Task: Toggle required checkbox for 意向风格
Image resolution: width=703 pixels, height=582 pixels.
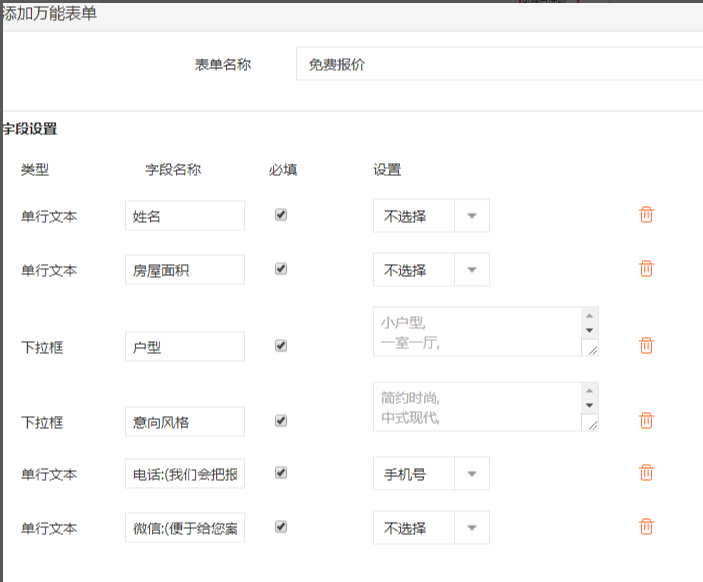Action: (x=281, y=421)
